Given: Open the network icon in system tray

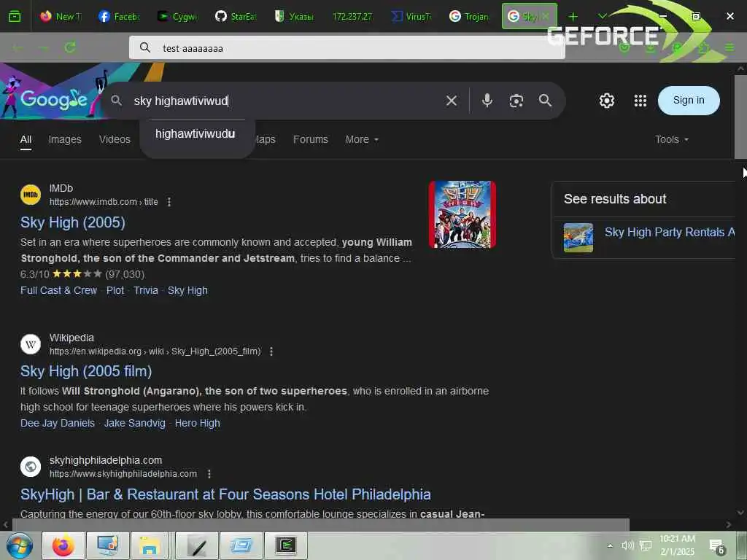Looking at the screenshot, I should [x=646, y=545].
